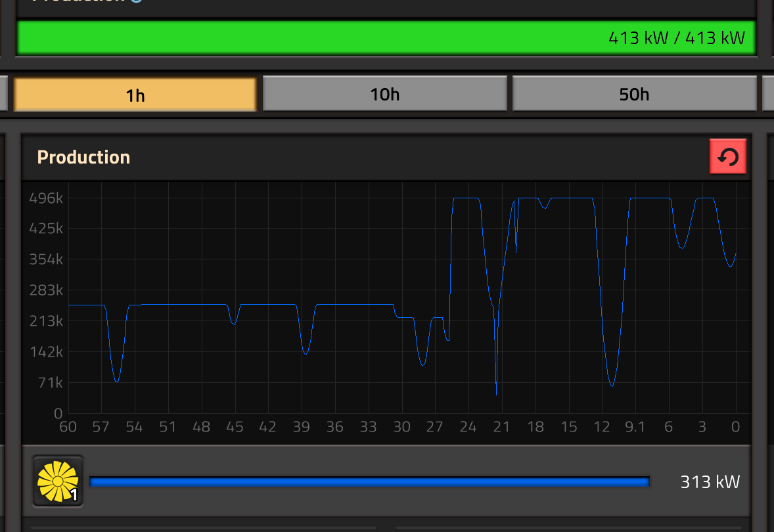The image size is (774, 532).
Task: Click the 313 kW value label
Action: click(x=710, y=481)
